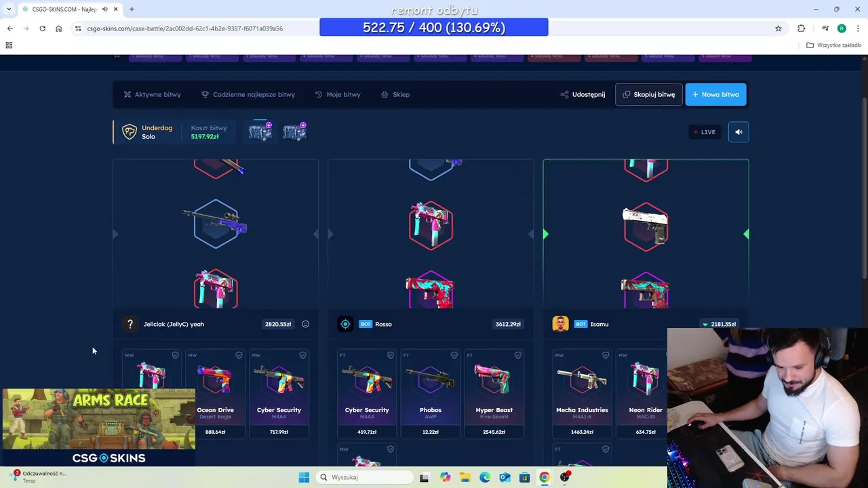This screenshot has height=488, width=868.
Task: Go back in browser history
Action: (x=9, y=28)
